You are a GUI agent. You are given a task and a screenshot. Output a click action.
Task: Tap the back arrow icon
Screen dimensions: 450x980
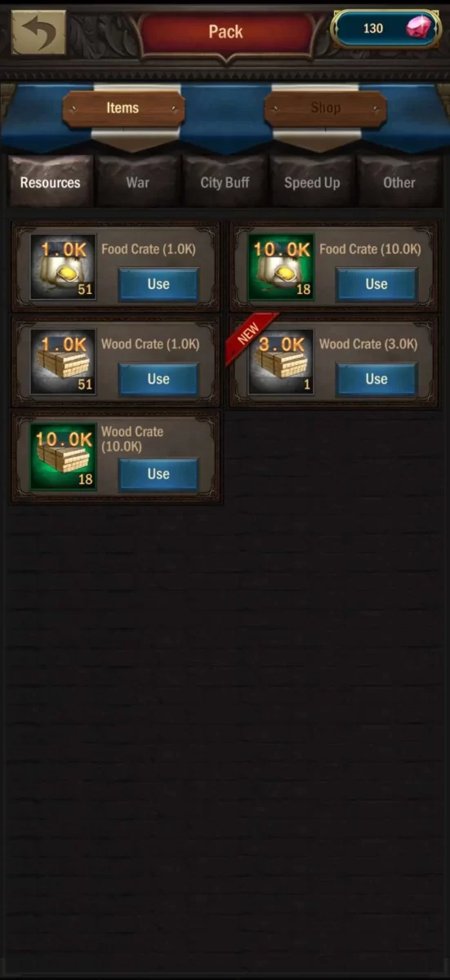pos(38,32)
